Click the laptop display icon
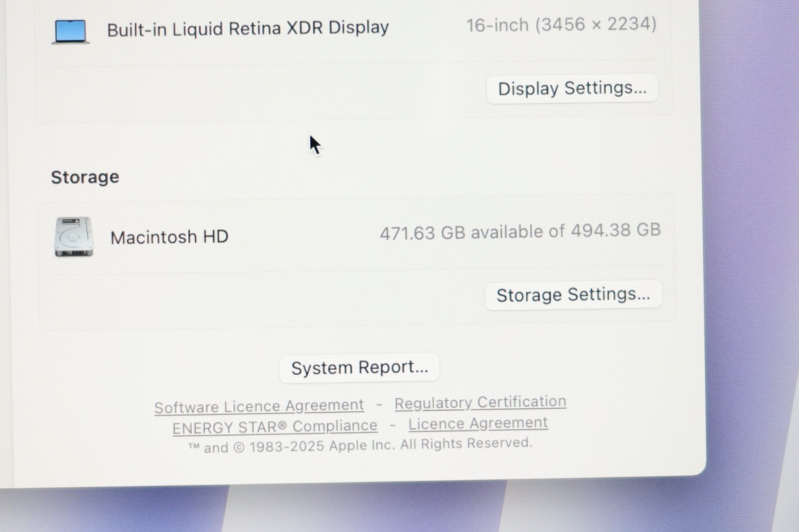The width and height of the screenshot is (799, 532). (x=71, y=31)
